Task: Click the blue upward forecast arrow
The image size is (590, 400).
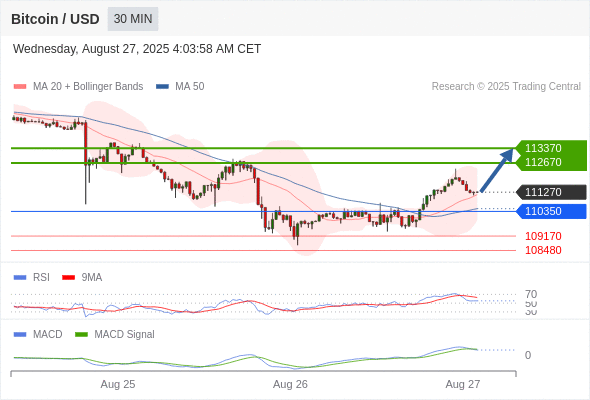Action: click(x=497, y=170)
